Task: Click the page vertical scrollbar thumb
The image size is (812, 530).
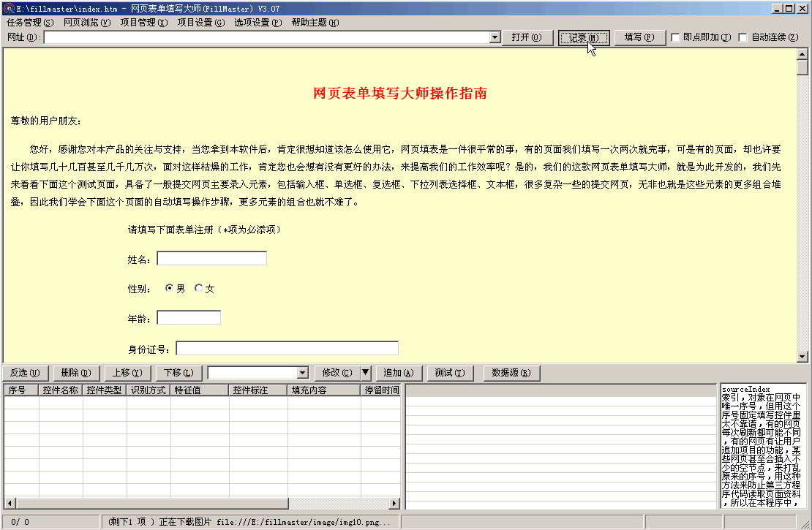Action: tap(802, 67)
